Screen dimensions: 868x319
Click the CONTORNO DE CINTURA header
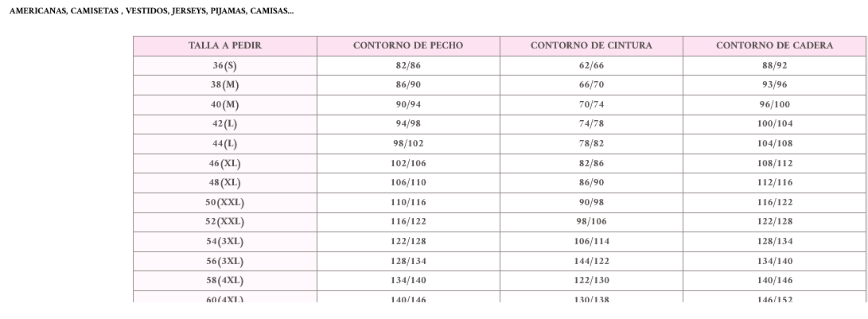[591, 46]
